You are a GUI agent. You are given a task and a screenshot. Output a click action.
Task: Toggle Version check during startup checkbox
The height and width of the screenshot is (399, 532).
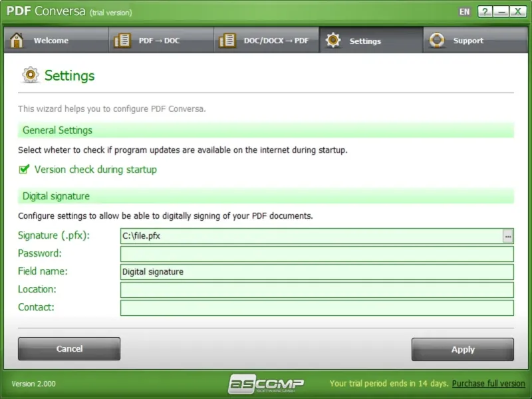point(24,169)
